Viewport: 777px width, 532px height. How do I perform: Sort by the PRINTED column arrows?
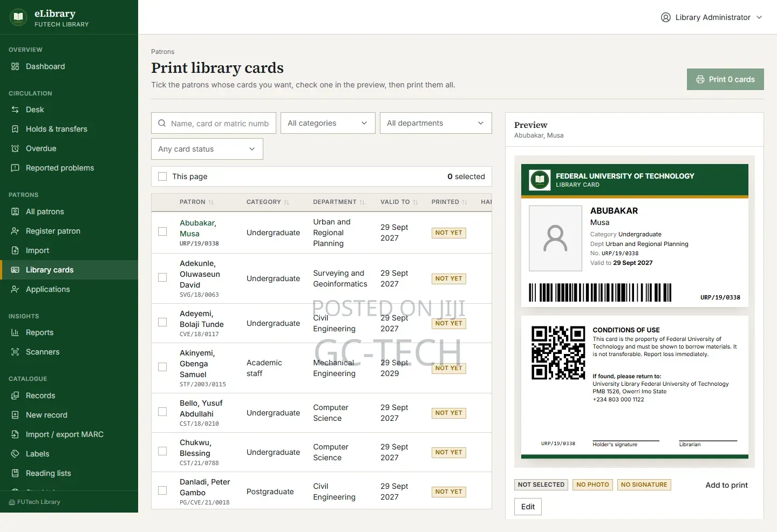465,202
